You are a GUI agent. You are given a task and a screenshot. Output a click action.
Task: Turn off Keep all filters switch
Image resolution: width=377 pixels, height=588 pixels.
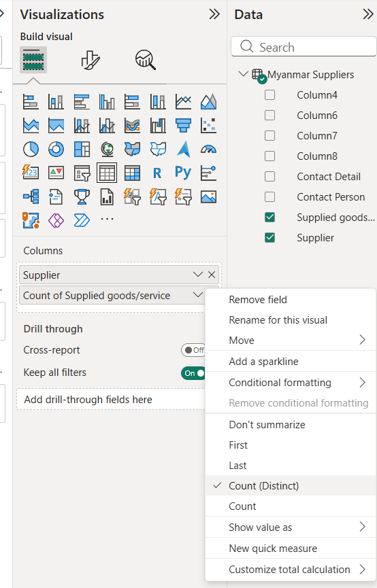tap(193, 373)
